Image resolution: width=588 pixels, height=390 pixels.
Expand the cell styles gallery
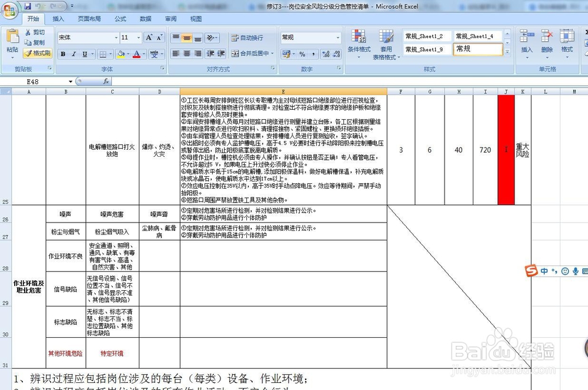(507, 52)
